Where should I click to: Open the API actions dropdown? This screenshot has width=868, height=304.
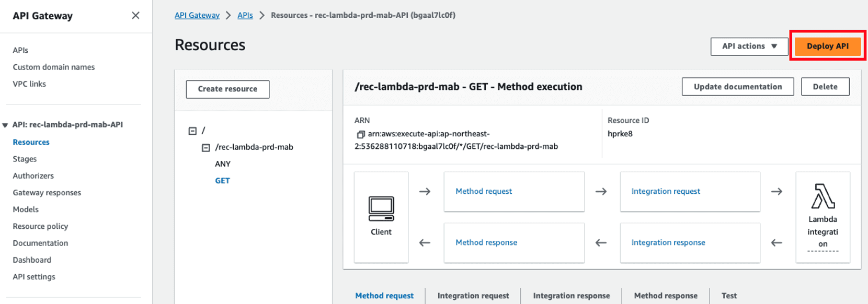749,46
